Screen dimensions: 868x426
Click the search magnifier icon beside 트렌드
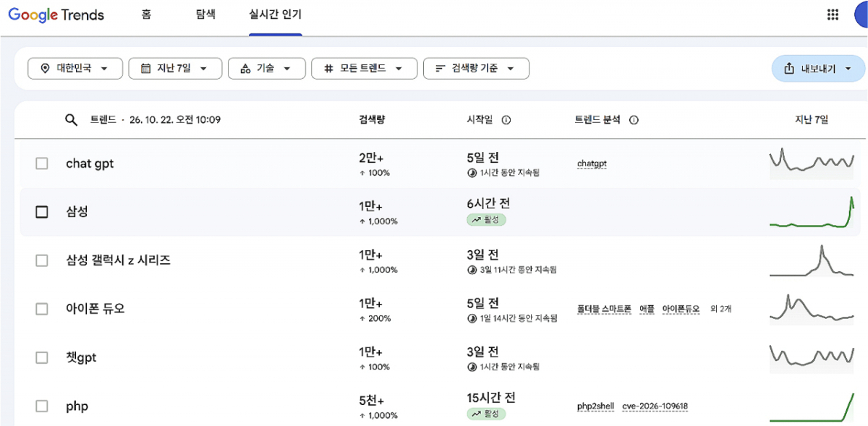tap(71, 120)
